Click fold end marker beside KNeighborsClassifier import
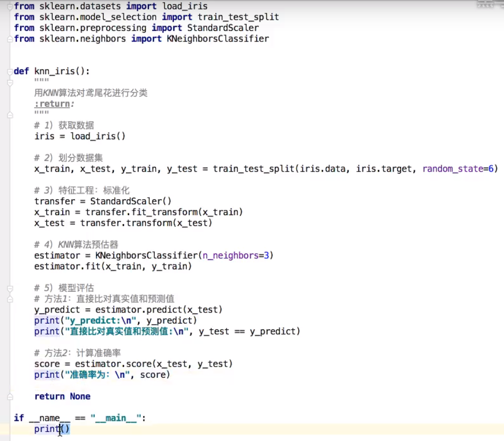 (x=10, y=39)
